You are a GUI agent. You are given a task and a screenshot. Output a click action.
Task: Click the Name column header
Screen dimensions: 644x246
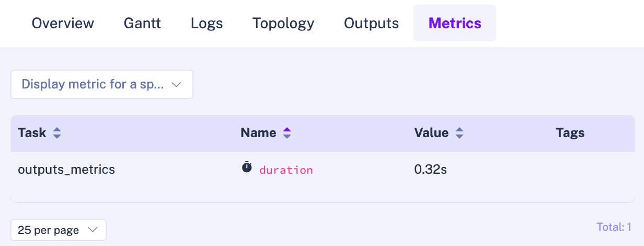pyautogui.click(x=258, y=133)
